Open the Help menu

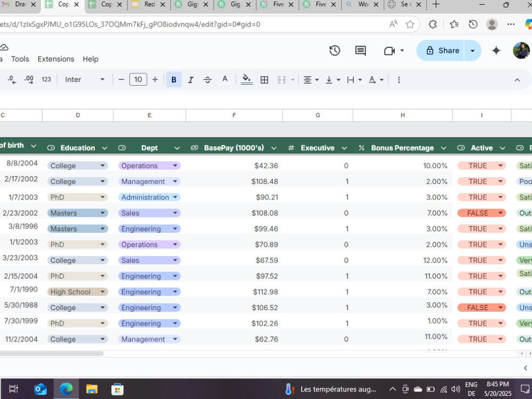(90, 59)
